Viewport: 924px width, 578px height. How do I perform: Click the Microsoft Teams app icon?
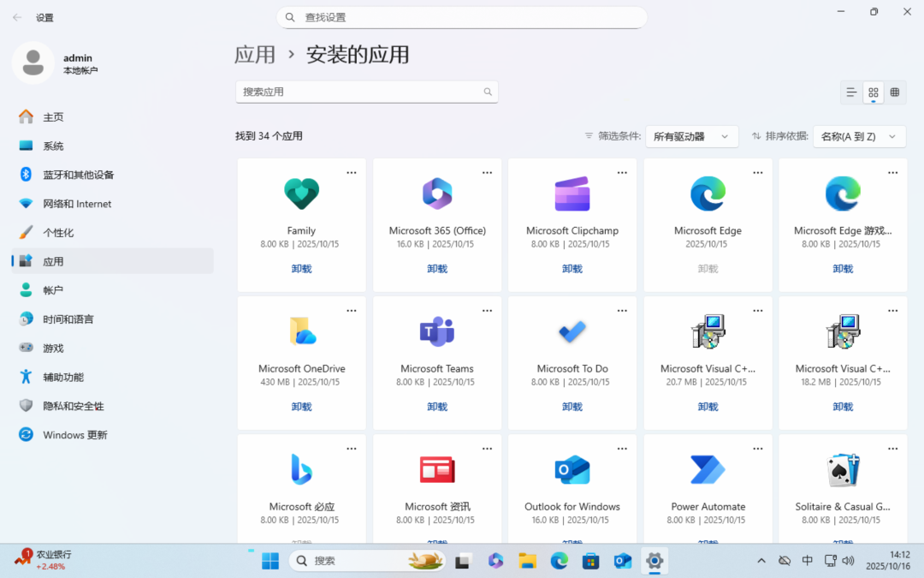tap(437, 331)
